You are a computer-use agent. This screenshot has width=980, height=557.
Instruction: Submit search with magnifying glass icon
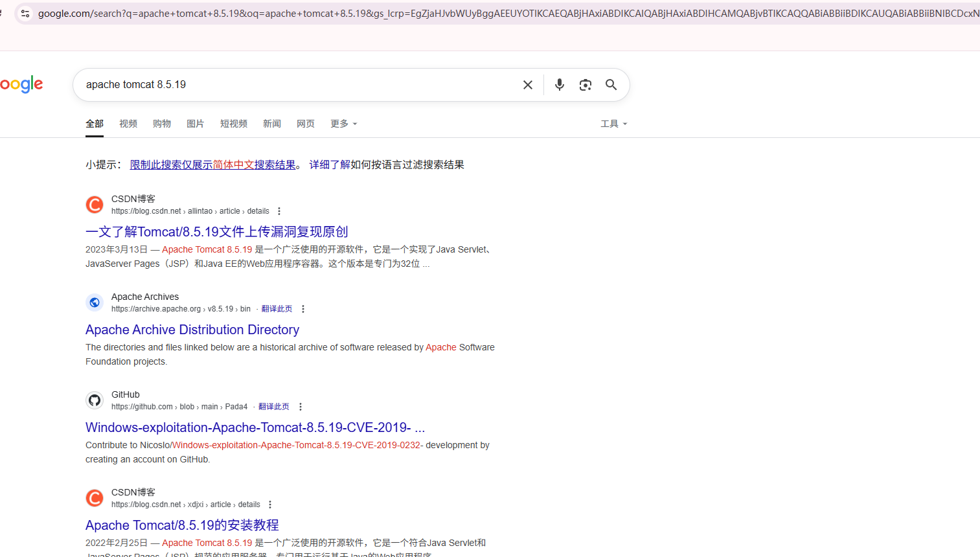pyautogui.click(x=611, y=85)
